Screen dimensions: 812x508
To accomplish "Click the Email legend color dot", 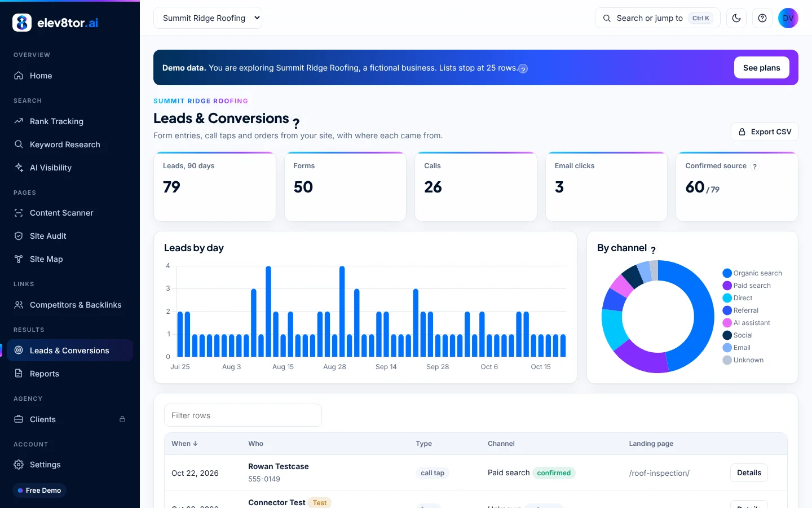I will click(x=727, y=348).
